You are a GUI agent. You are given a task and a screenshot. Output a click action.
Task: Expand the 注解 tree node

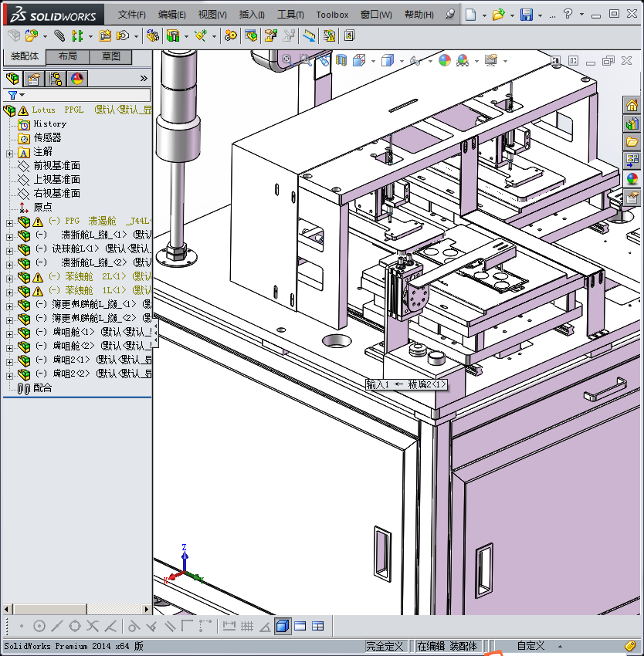coord(9,152)
